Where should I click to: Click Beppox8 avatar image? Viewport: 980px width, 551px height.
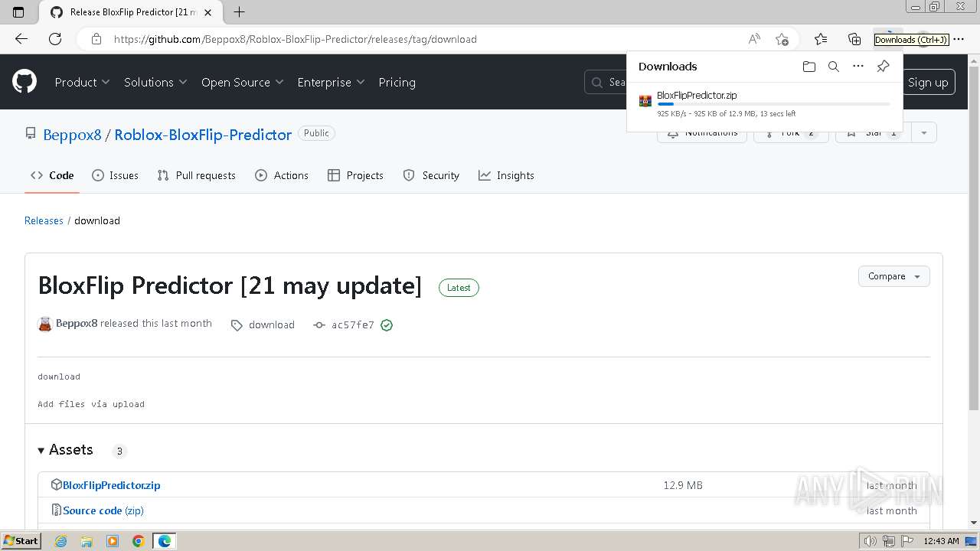(45, 324)
